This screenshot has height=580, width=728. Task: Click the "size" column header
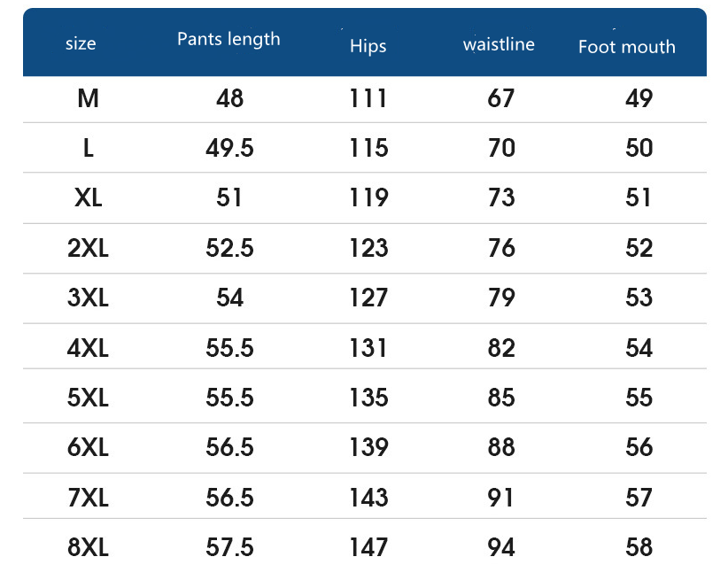(81, 43)
